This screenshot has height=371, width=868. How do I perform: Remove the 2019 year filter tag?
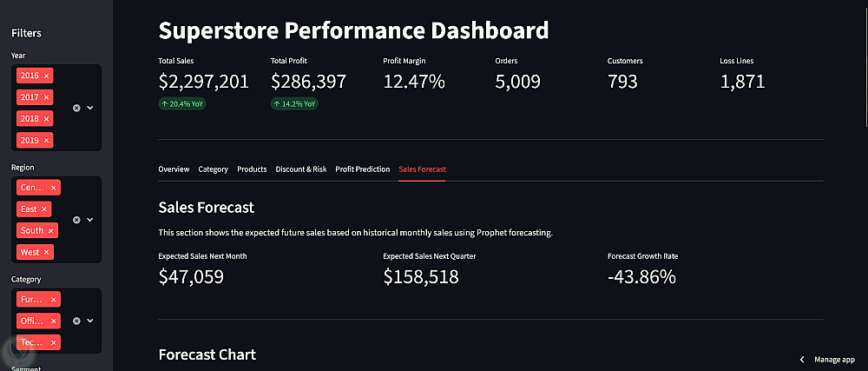coord(47,140)
